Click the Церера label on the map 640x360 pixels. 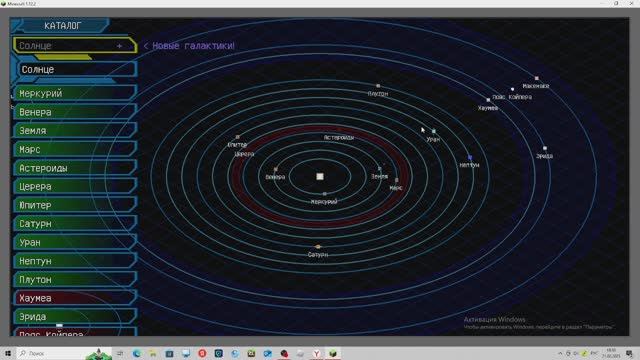(x=244, y=154)
